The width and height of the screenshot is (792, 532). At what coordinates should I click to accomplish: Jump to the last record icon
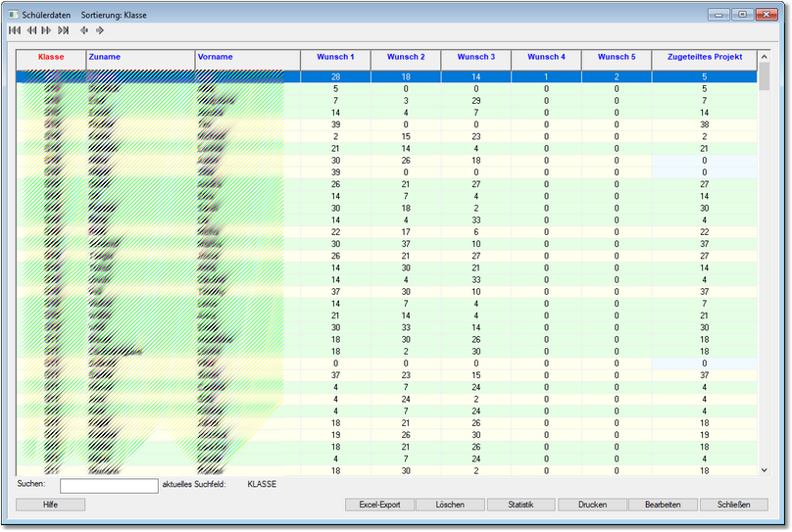(x=64, y=30)
